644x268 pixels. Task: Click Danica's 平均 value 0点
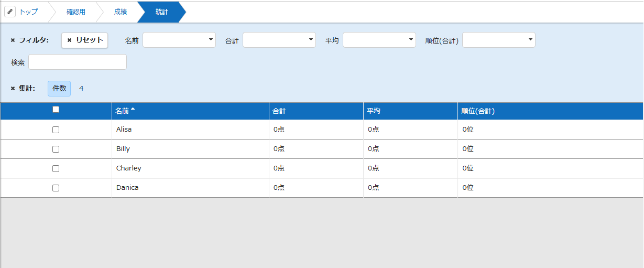[373, 188]
